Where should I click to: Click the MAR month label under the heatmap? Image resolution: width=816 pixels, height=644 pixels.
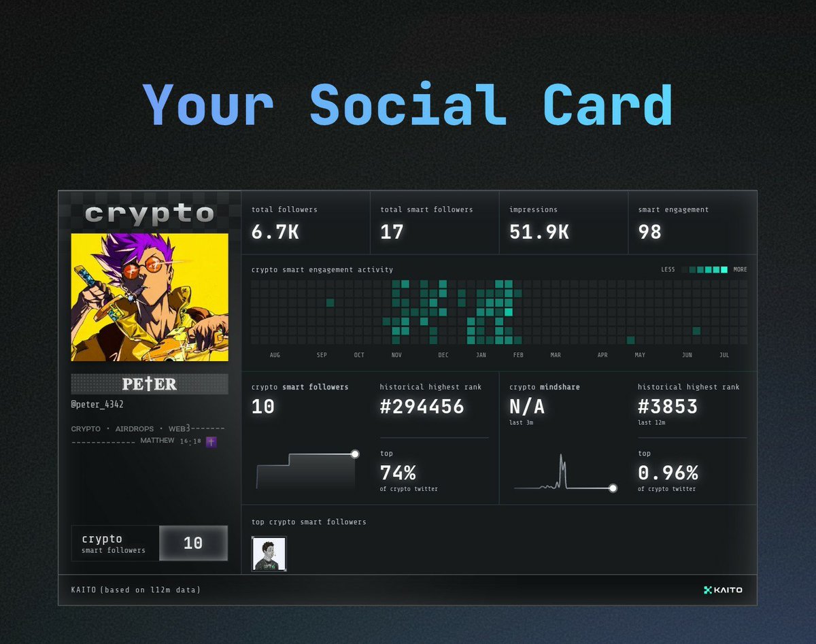click(x=556, y=355)
